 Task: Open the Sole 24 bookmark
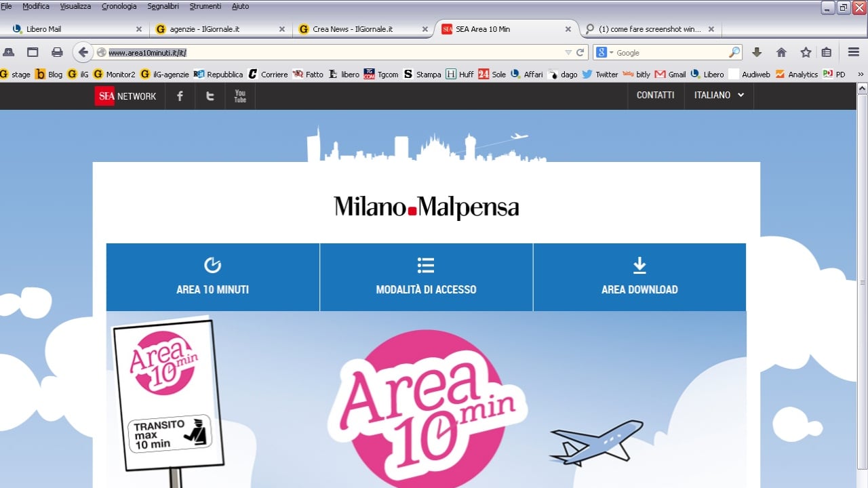coord(492,75)
